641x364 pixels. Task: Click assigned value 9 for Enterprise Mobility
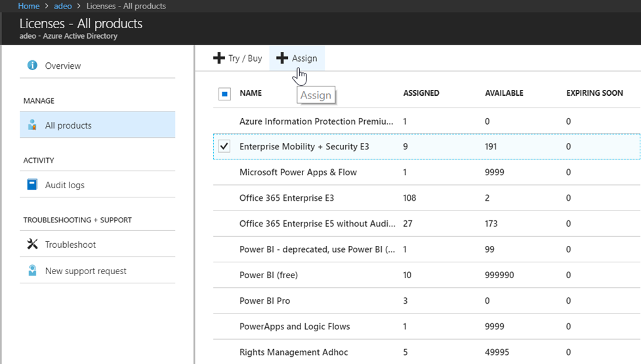point(405,146)
